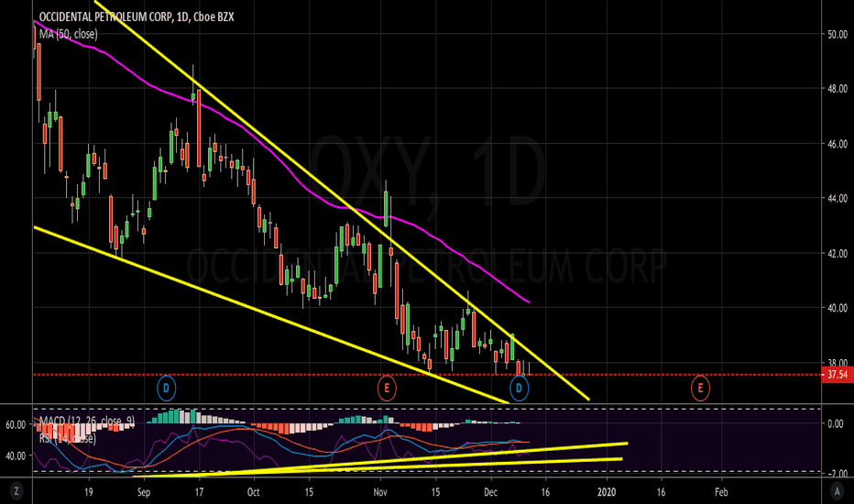The height and width of the screenshot is (504, 854).
Task: Click the 46.00 price axis label
Action: coord(838,144)
